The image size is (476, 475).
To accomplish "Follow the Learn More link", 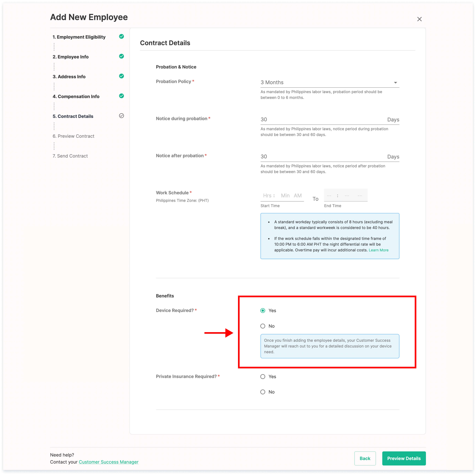I will (x=378, y=250).
